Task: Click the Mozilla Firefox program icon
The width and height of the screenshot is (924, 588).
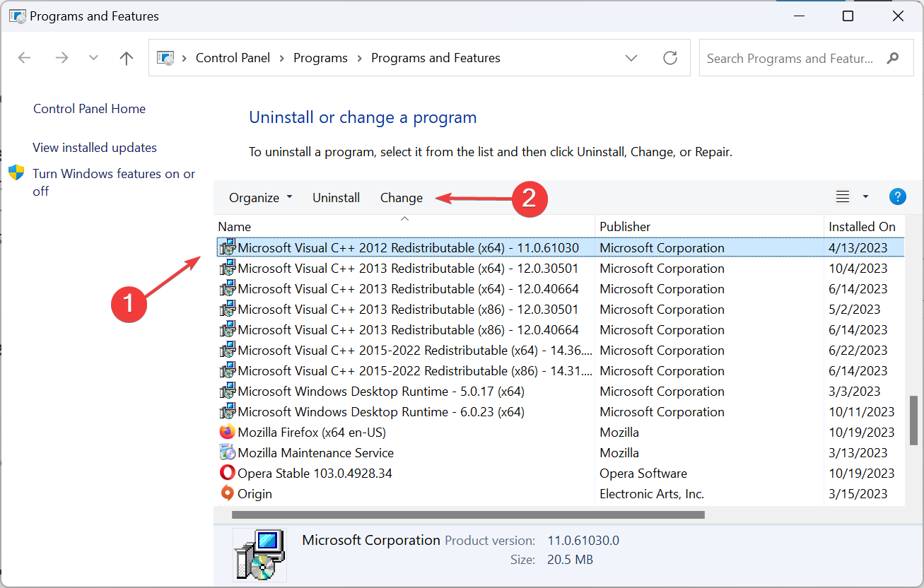Action: pos(227,431)
